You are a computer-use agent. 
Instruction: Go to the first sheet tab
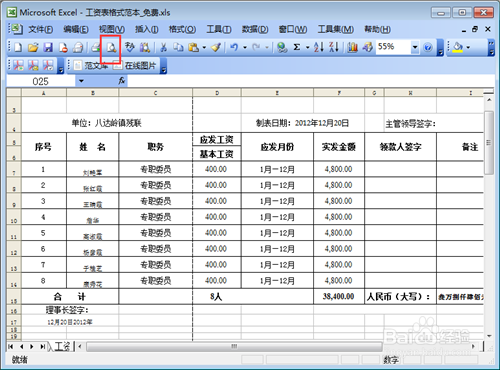click(x=11, y=347)
